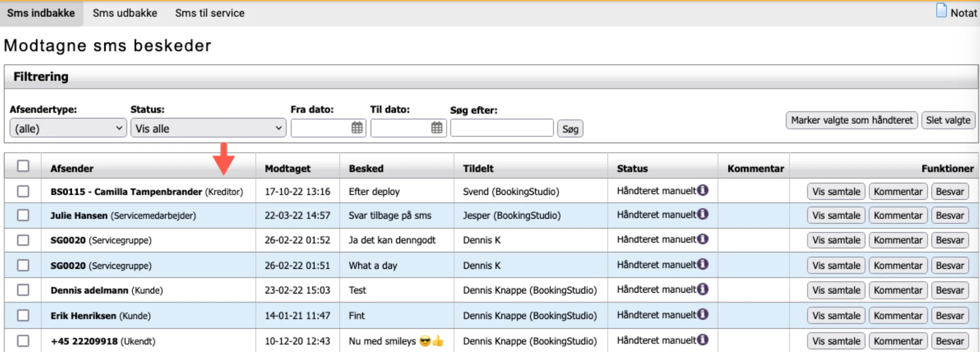
Task: Expand the Afsendertype dropdown
Action: tap(68, 128)
